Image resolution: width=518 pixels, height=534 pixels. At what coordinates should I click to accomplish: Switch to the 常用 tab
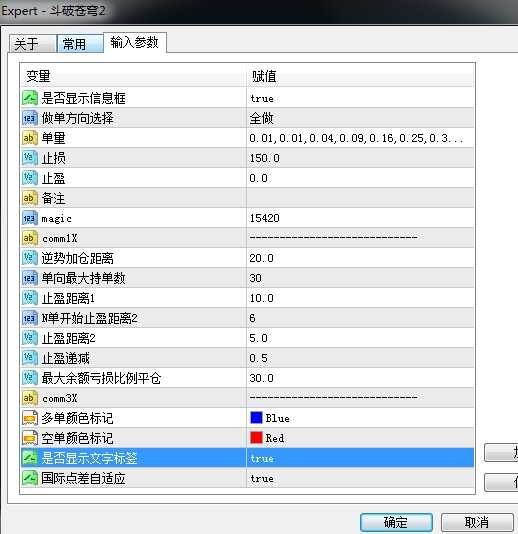click(x=80, y=44)
